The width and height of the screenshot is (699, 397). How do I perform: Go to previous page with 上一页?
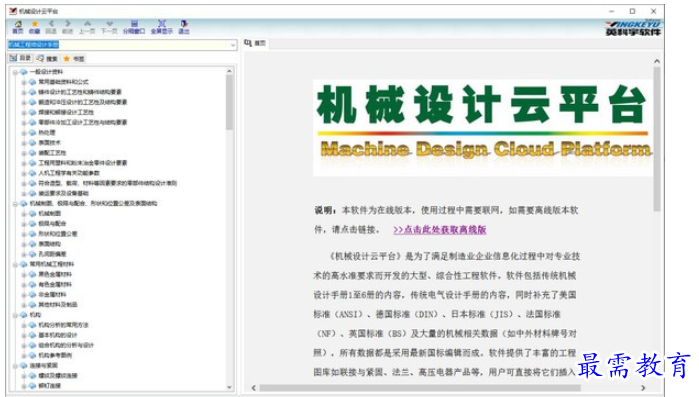click(x=87, y=27)
